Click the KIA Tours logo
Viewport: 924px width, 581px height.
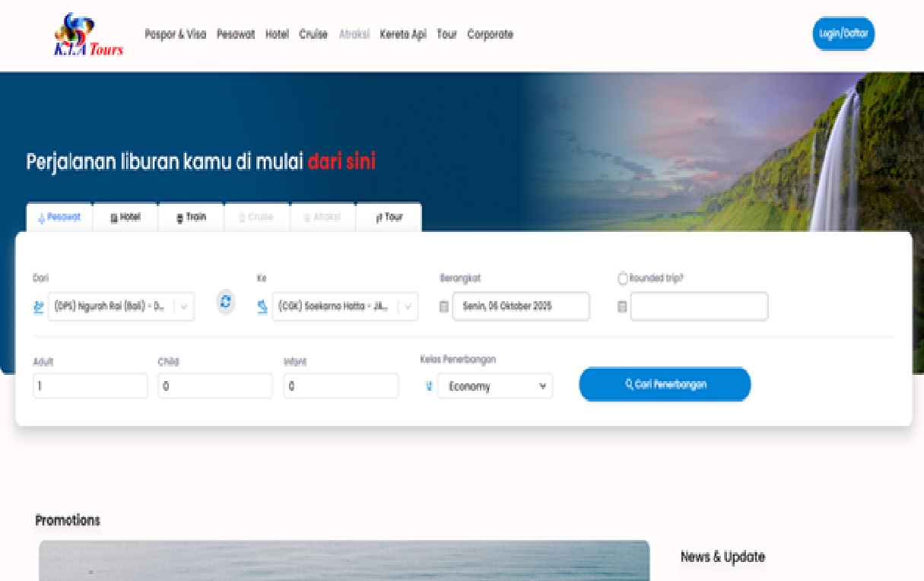pos(88,35)
